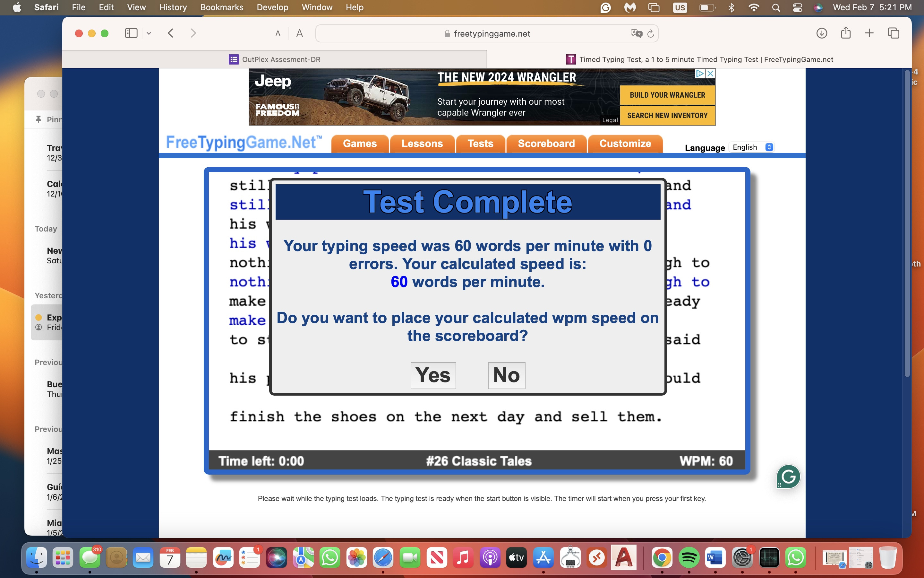This screenshot has height=578, width=924.
Task: Open Microsoft Word in the Dock
Action: (715, 558)
